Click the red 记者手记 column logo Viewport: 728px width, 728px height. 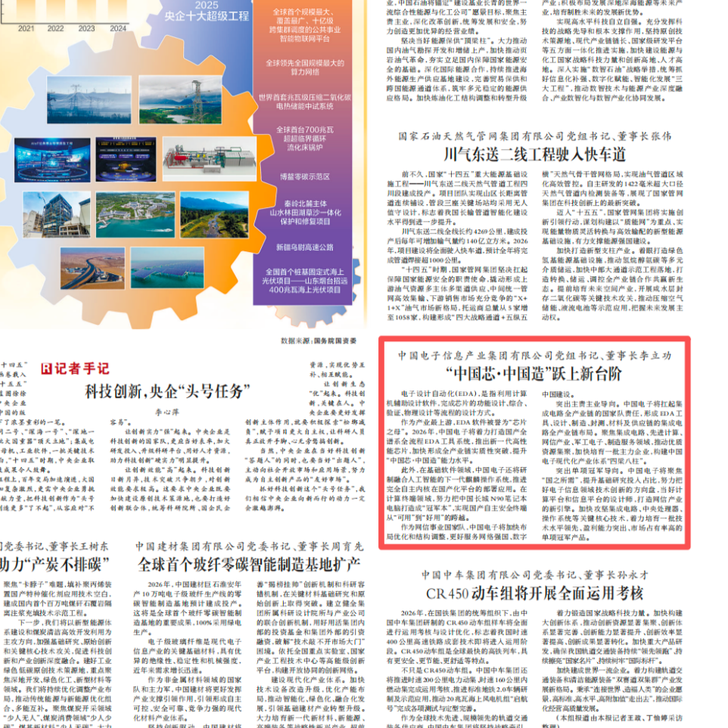pos(76,369)
